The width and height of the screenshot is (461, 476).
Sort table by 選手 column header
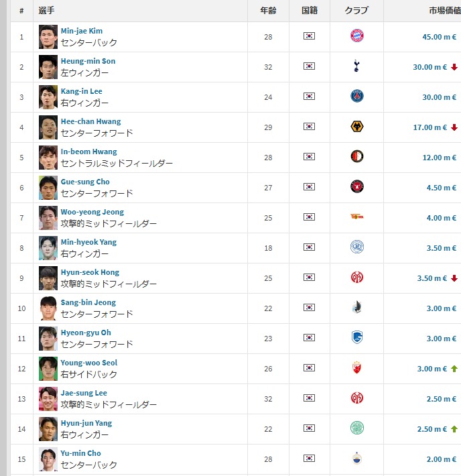pos(47,11)
